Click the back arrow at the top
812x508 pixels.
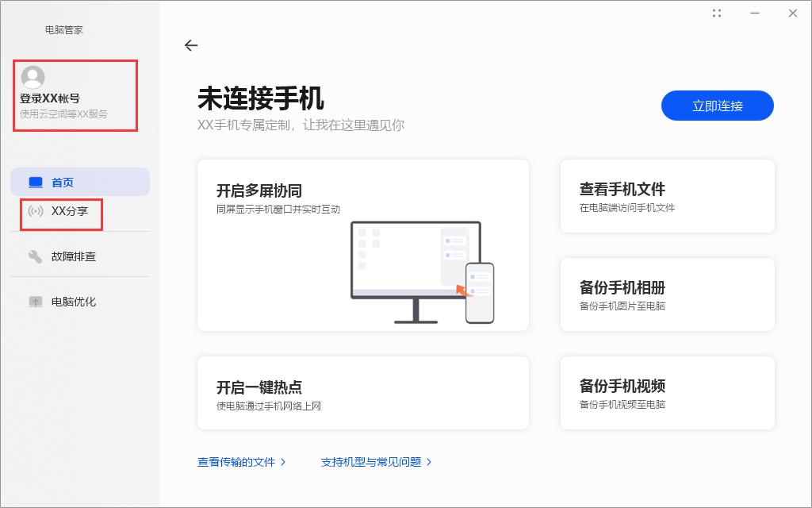tap(191, 45)
